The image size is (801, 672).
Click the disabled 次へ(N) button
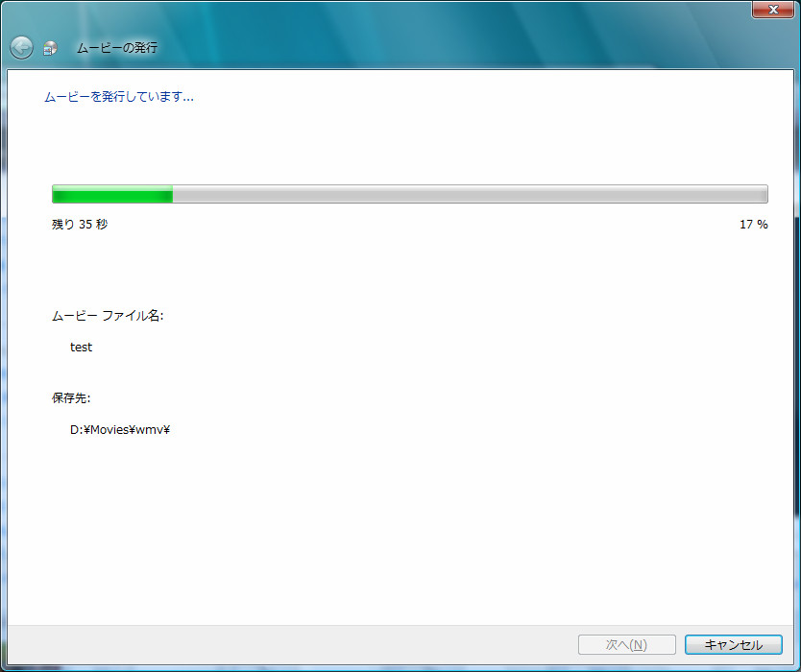626,645
